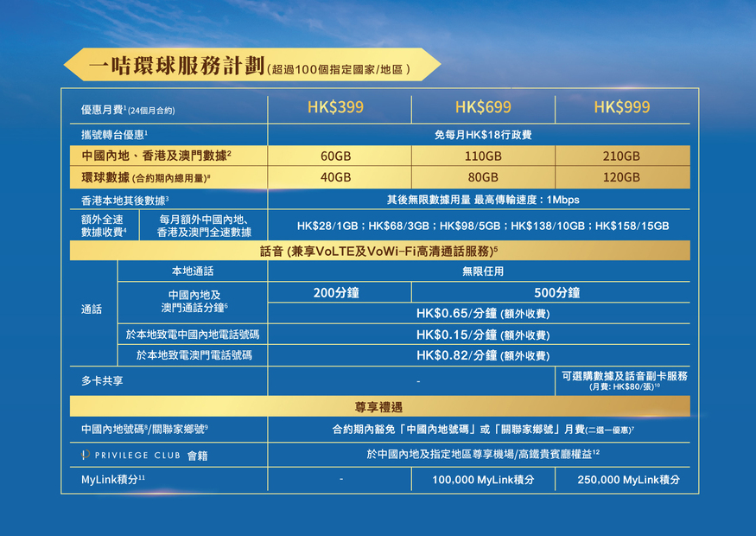Click the 話音 VoLTE section header bar
Viewport: 756px width, 536px height.
point(379,251)
